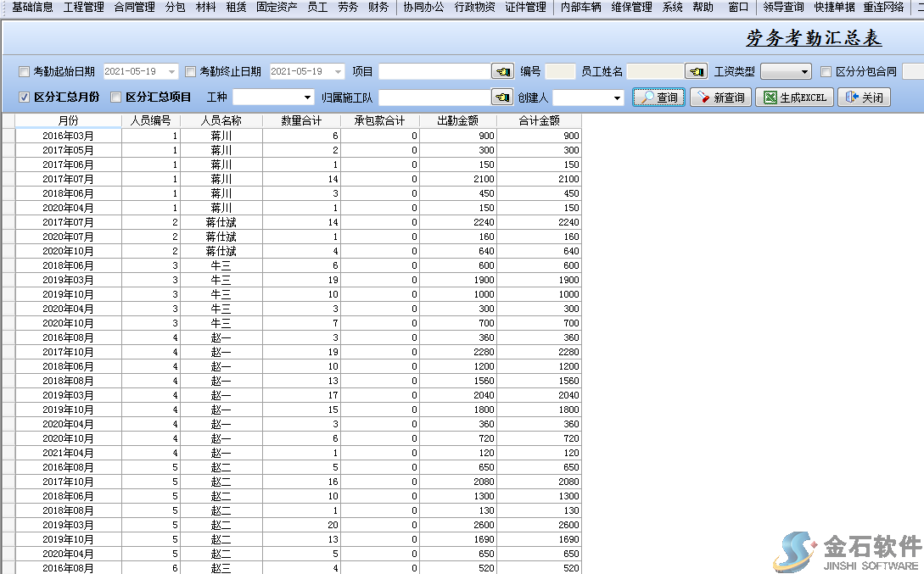Viewport: 924px width, 574px height.
Task: Uncheck the 区分汇总月份 checkbox
Action: click(x=24, y=98)
